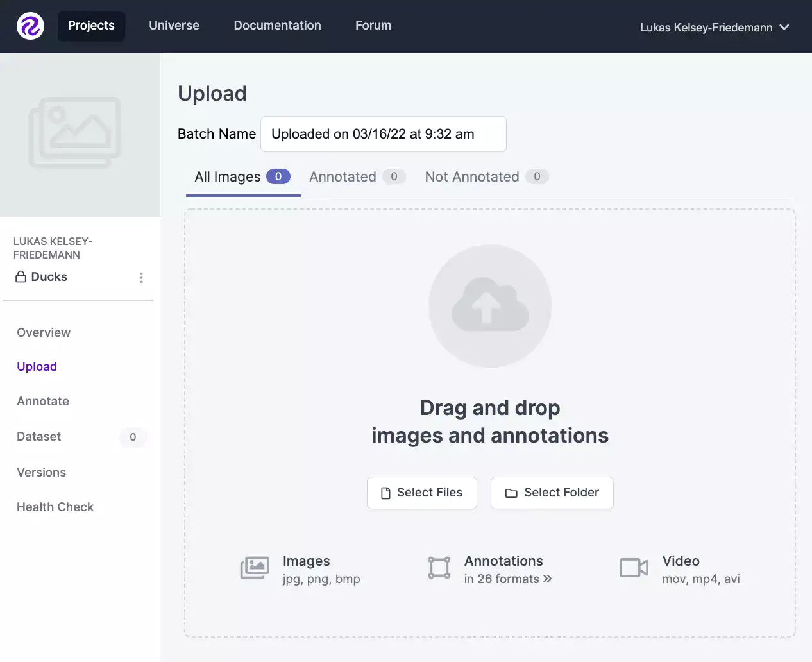
Task: Click the Select Folder button
Action: click(x=552, y=493)
